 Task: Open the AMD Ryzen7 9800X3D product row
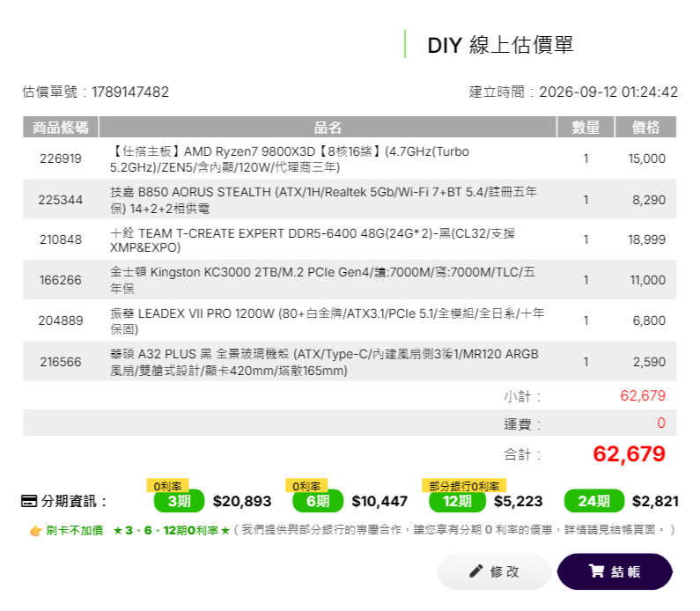[x=350, y=158]
